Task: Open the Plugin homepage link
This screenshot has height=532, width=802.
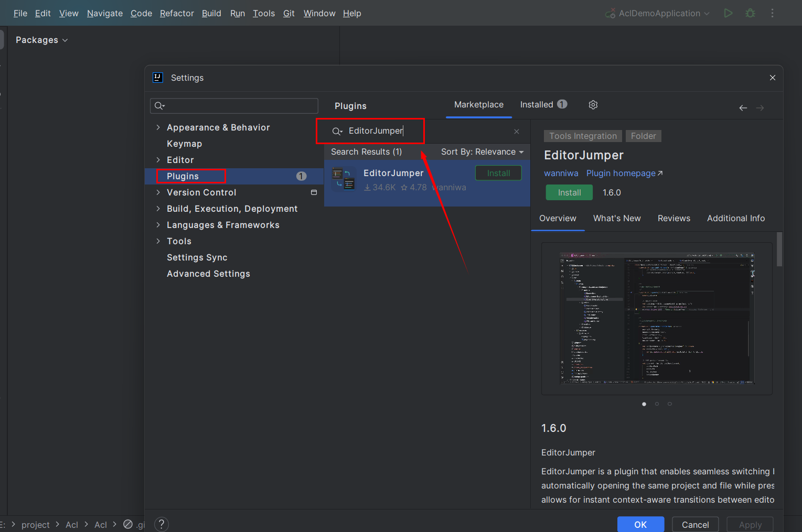Action: 624,173
